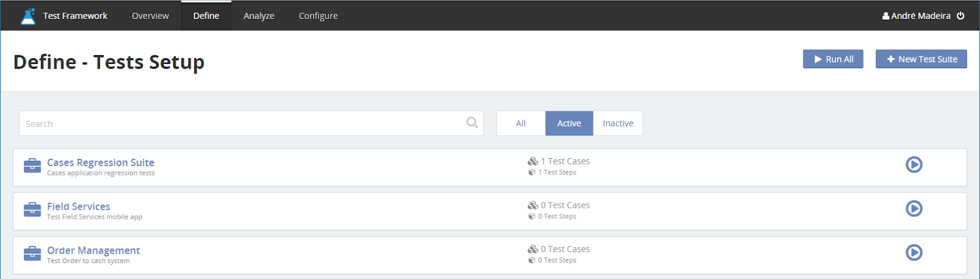This screenshot has height=279, width=980.
Task: Click the Run All button
Action: pos(833,59)
